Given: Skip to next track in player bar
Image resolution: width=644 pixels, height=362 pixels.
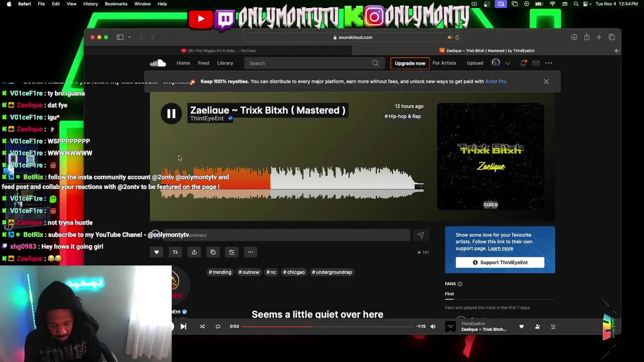Looking at the screenshot, I should (x=183, y=326).
